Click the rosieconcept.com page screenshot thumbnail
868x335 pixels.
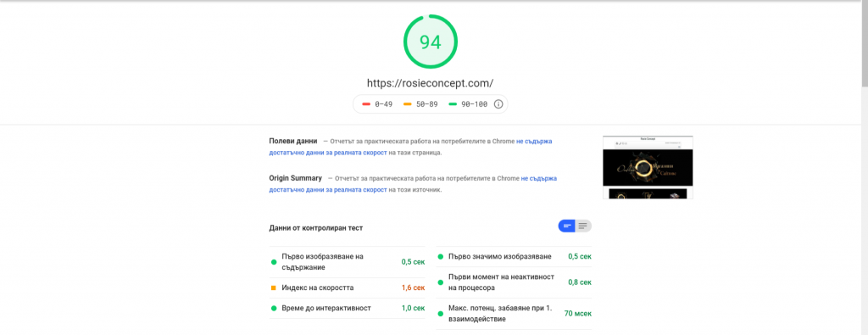tap(648, 167)
